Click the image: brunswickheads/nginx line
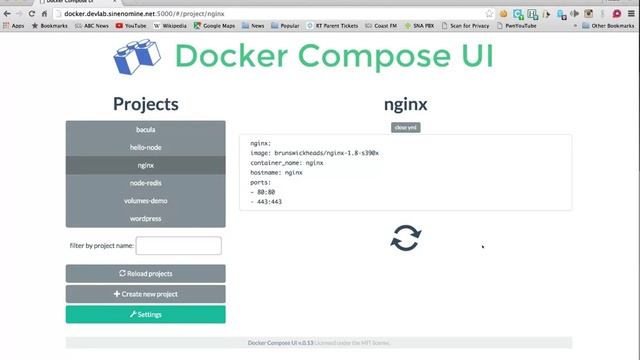This screenshot has height=360, width=640. (x=314, y=153)
